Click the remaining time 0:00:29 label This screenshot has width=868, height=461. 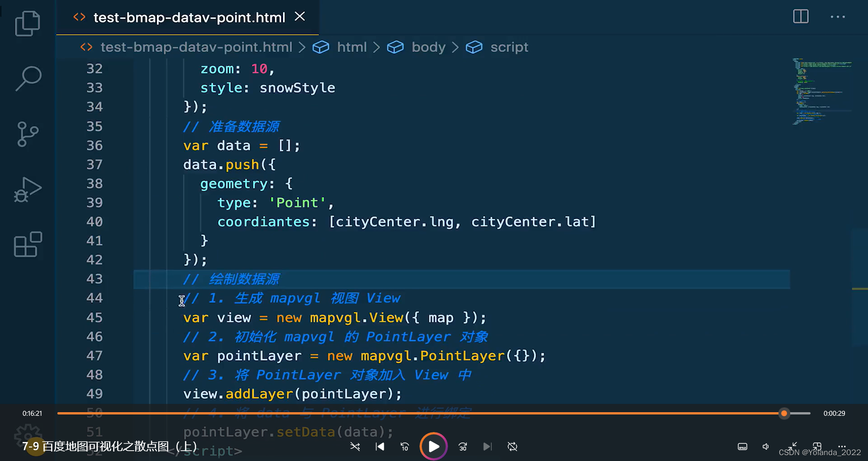834,413
